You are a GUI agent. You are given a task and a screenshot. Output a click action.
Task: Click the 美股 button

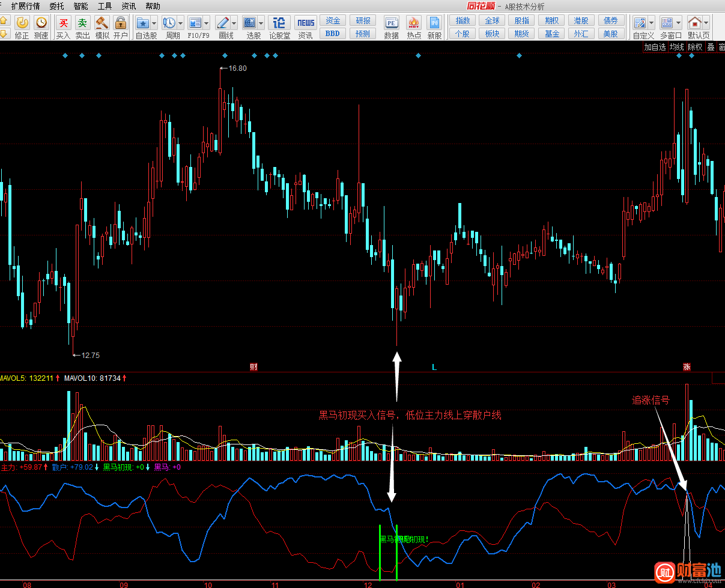611,34
